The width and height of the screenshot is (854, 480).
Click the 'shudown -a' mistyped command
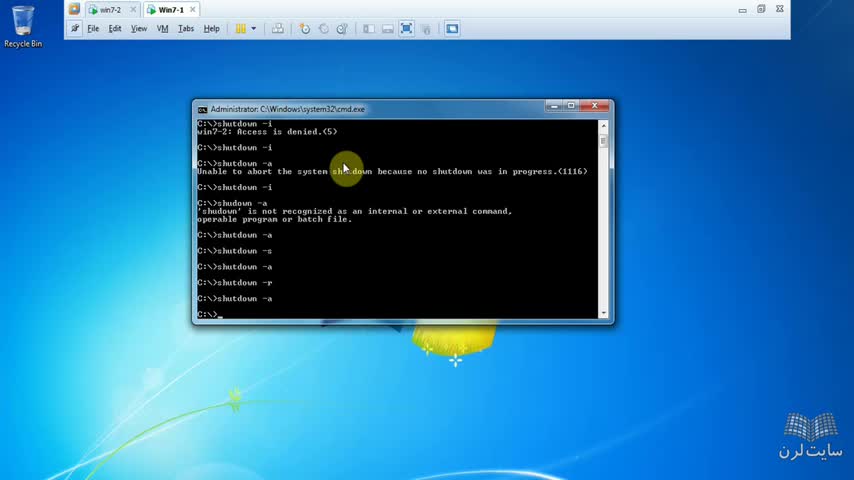pos(242,203)
